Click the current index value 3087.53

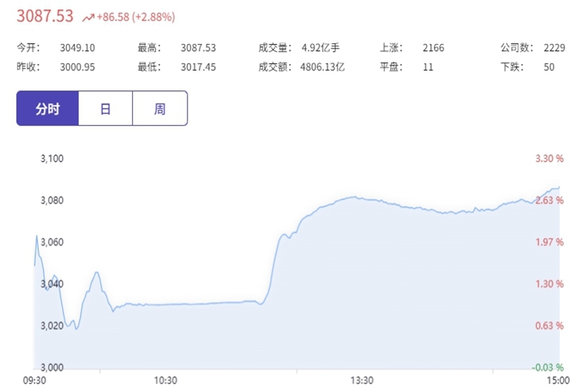(x=45, y=16)
